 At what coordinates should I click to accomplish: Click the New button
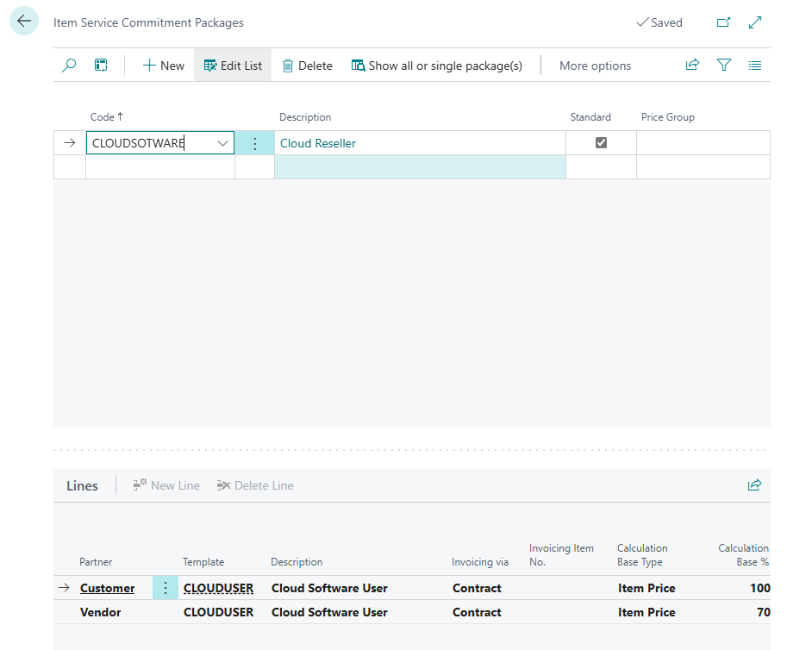(x=163, y=66)
